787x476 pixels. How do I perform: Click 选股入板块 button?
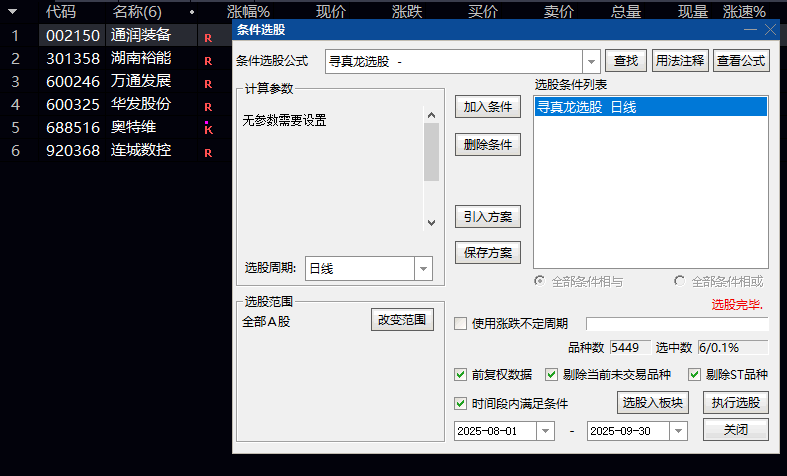[x=652, y=403]
